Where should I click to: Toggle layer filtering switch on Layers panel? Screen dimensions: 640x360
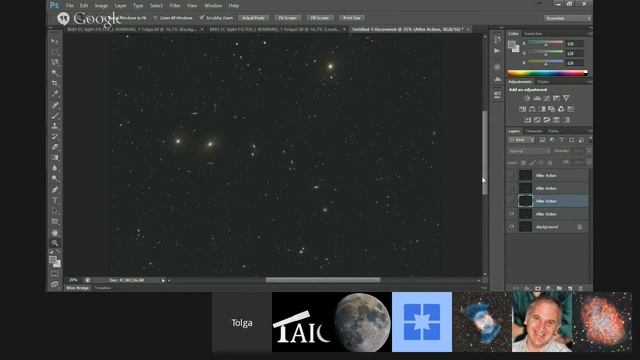tap(590, 140)
